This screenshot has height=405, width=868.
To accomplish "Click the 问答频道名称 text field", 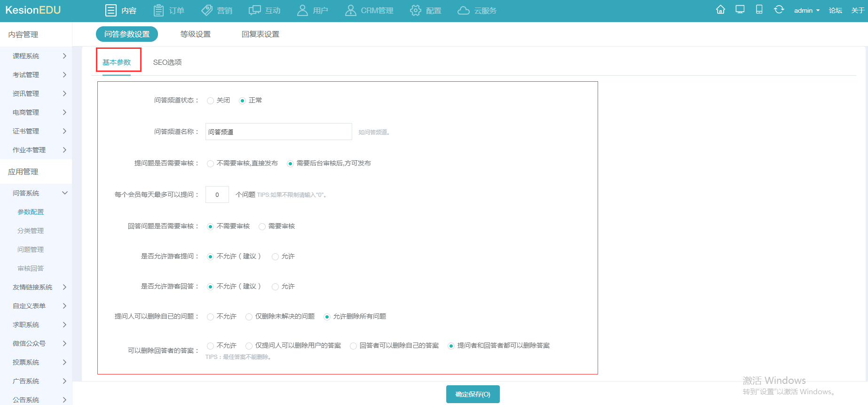I will tap(278, 132).
